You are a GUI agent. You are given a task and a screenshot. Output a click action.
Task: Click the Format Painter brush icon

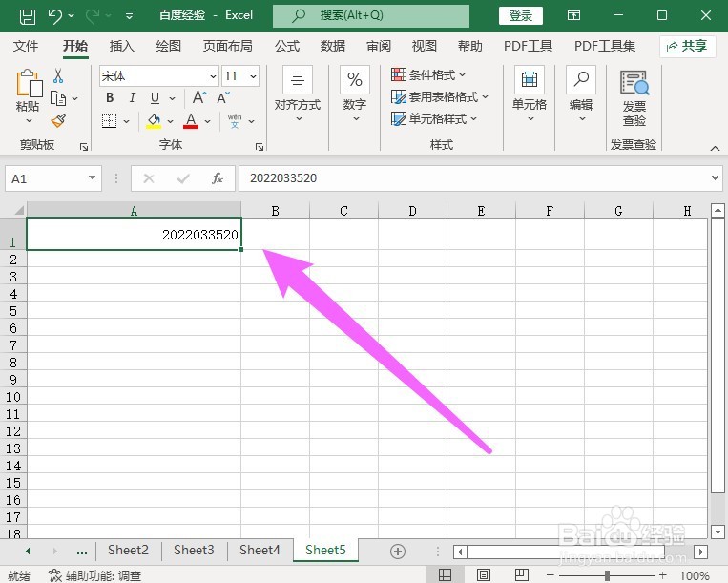click(58, 120)
